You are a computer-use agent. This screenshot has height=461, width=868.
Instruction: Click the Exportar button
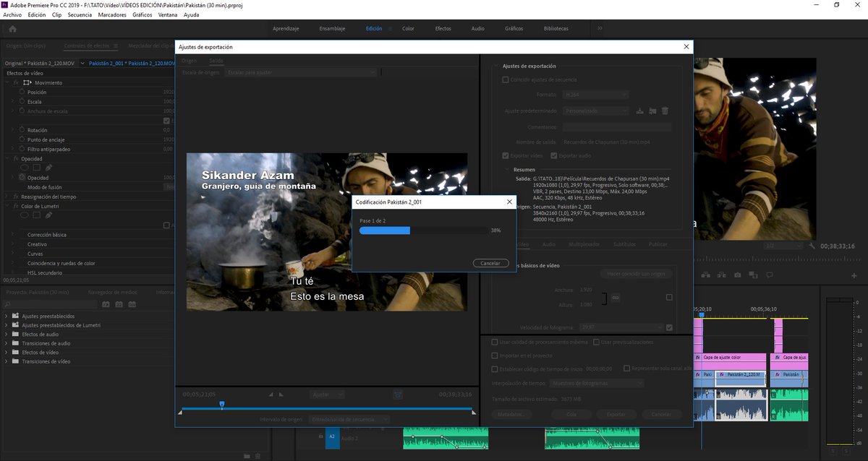616,414
